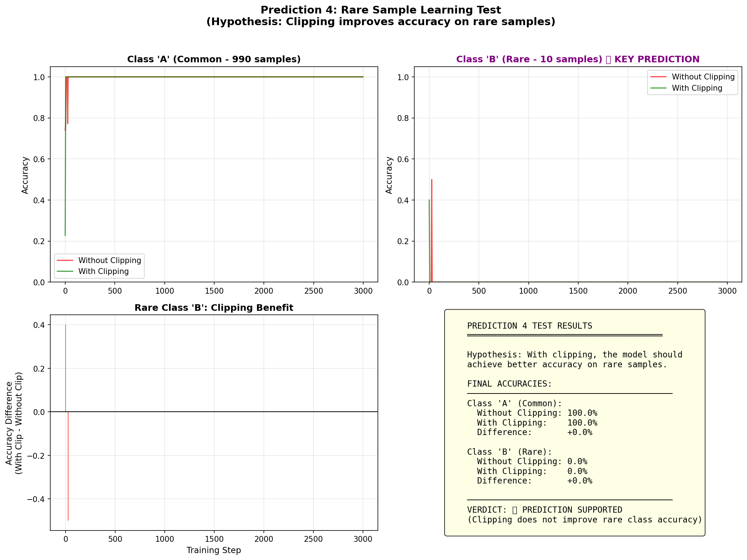The width and height of the screenshot is (747, 560).
Task: Click the 'FINAL ACCURACIES:' text in results box
Action: tap(509, 384)
